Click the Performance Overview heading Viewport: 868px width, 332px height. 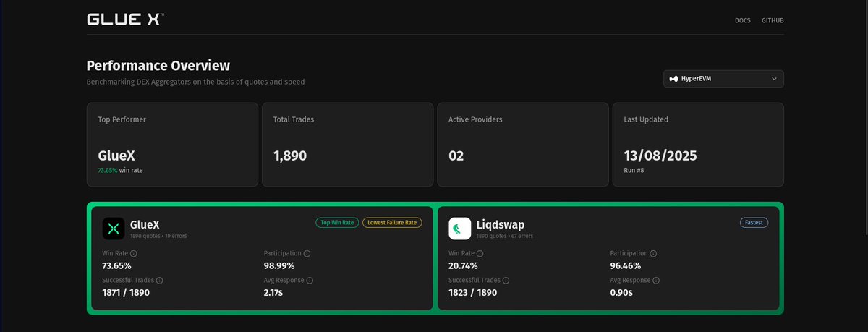click(x=158, y=66)
